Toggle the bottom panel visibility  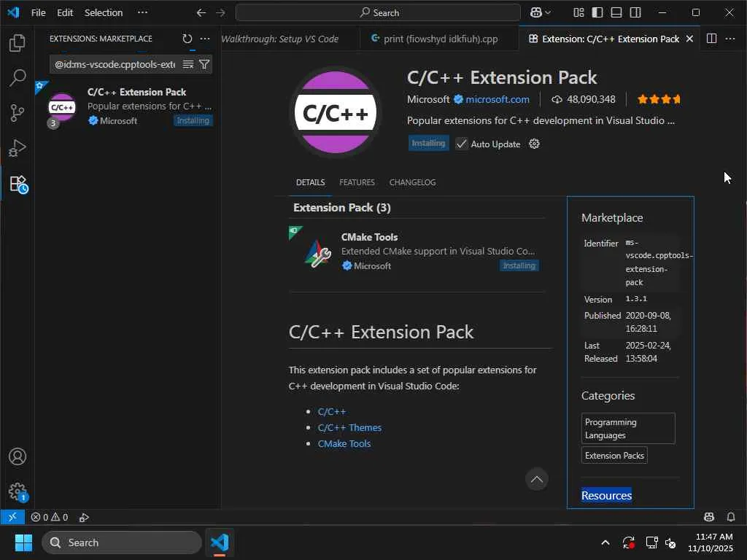pyautogui.click(x=616, y=13)
